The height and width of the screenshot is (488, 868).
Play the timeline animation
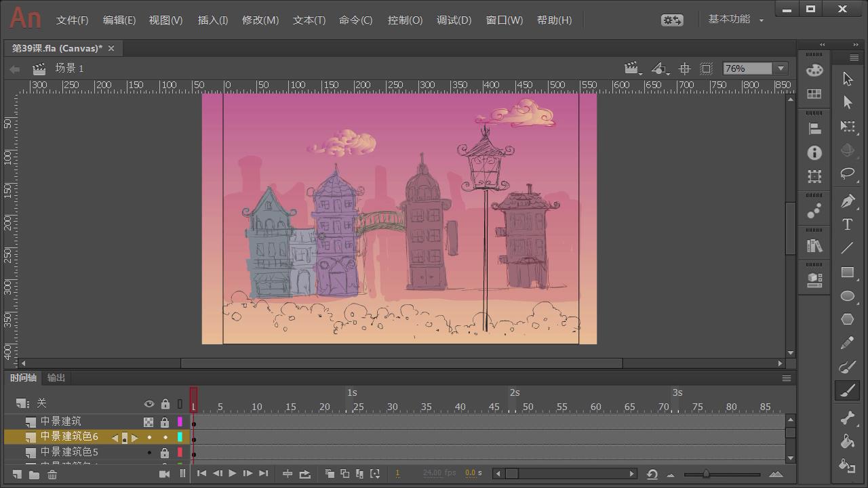232,474
